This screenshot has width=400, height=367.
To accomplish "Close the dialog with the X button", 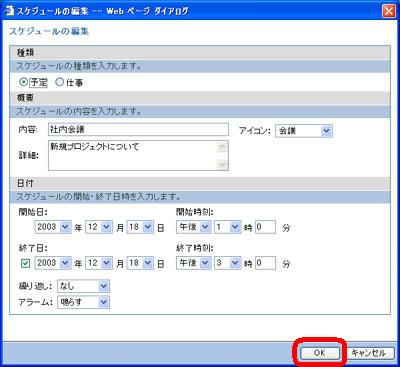I will point(388,11).
